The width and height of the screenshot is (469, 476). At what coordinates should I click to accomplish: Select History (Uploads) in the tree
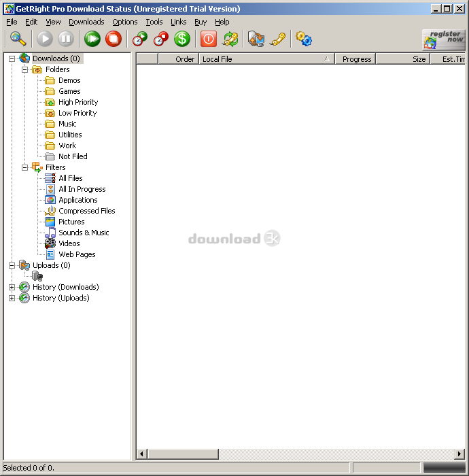(61, 298)
